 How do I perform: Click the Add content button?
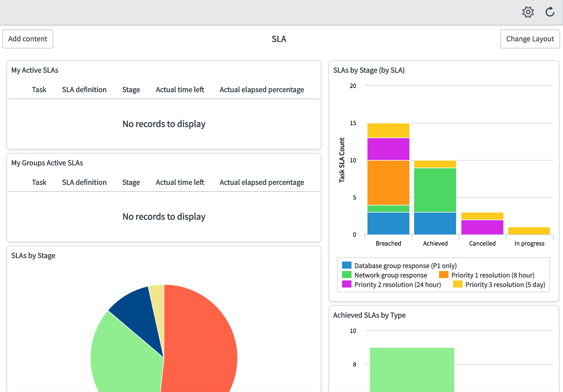coord(28,39)
